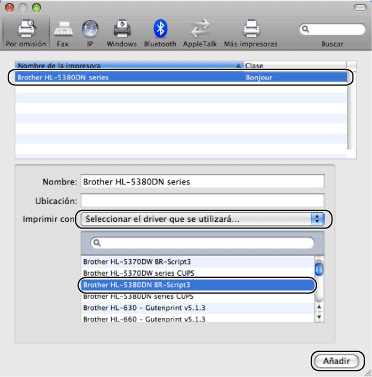Select the Por omisión printer toolbar icon
The height and width of the screenshot is (377, 372).
(x=26, y=33)
